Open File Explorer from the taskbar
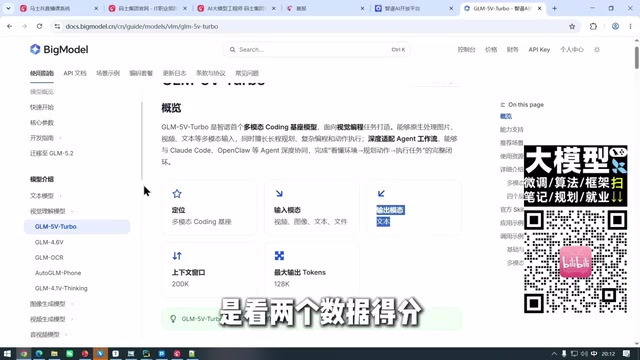The width and height of the screenshot is (640, 360). click(54, 353)
